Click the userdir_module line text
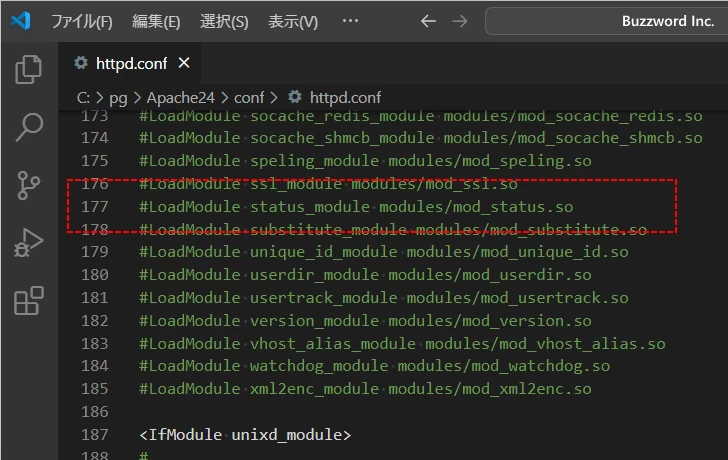The height and width of the screenshot is (460, 728). pos(365,275)
